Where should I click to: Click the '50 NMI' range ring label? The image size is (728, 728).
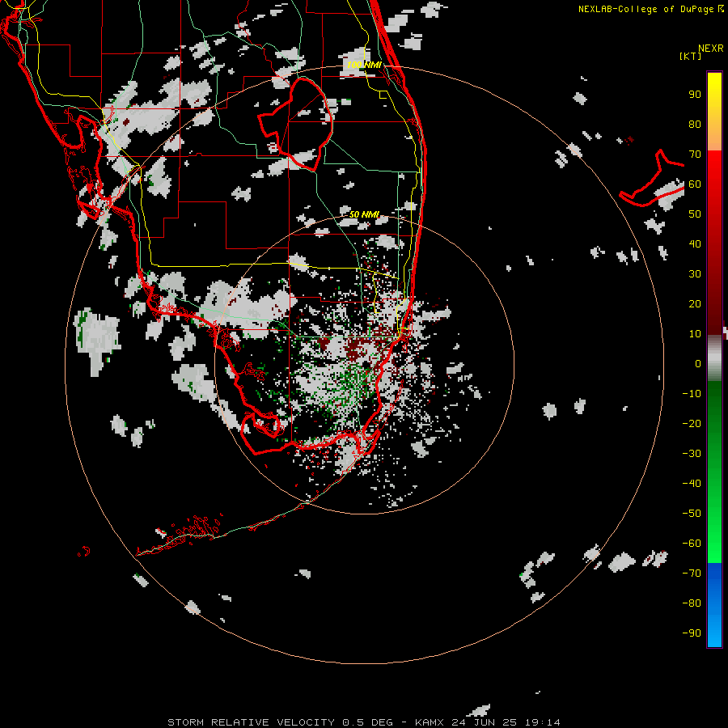[x=364, y=214]
